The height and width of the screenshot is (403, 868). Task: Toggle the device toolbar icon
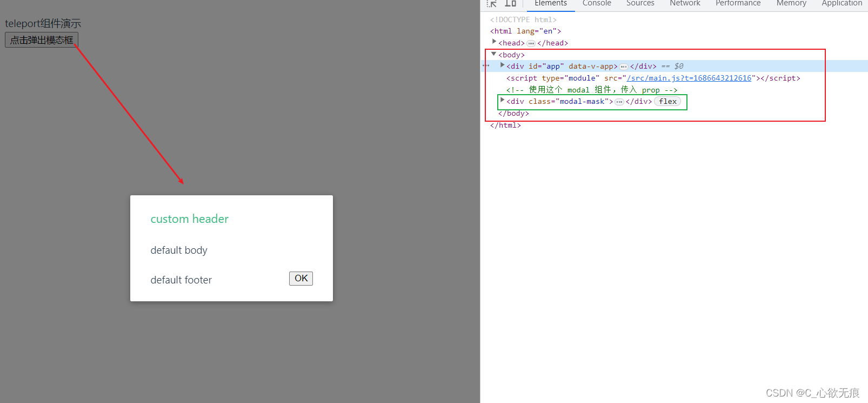pyautogui.click(x=510, y=3)
